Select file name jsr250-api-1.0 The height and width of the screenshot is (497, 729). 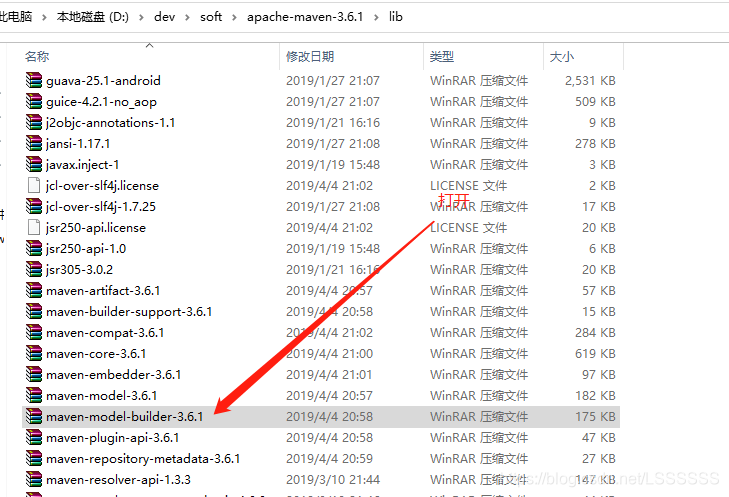coord(86,249)
